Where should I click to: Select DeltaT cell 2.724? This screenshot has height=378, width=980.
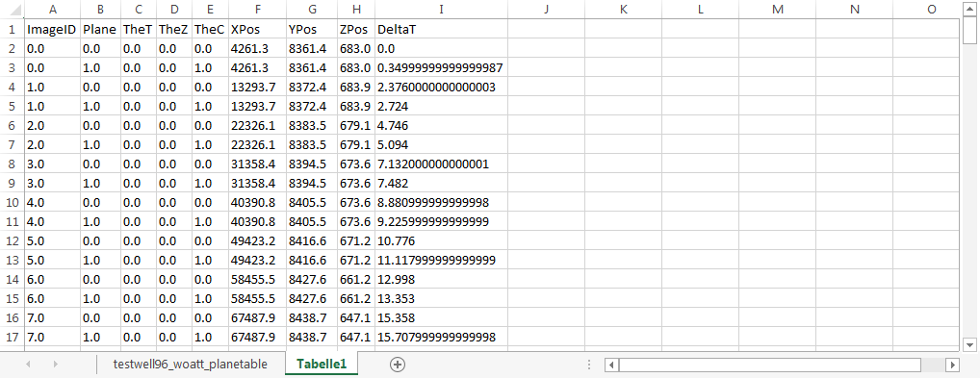pos(441,106)
